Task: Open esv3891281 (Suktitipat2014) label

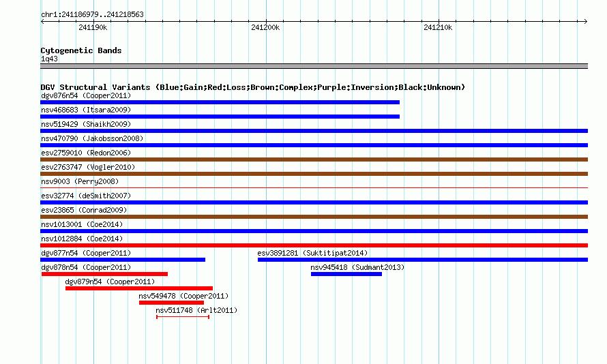Action: 312,253
